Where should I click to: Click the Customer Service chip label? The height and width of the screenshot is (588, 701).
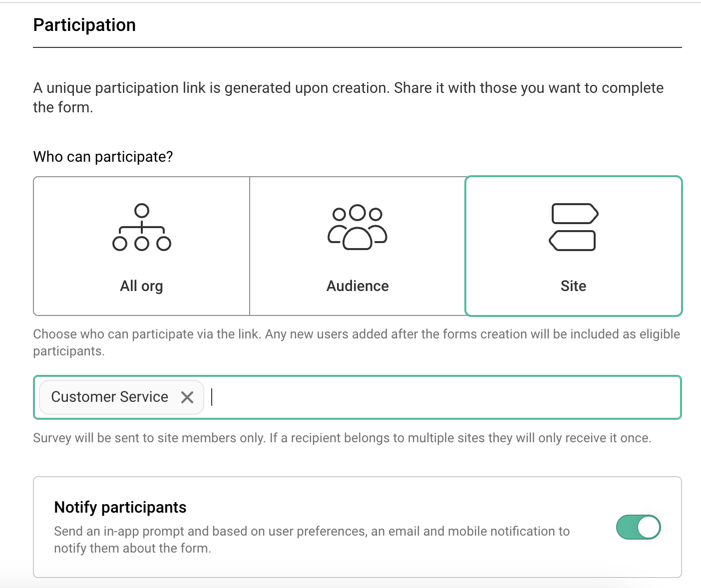110,397
